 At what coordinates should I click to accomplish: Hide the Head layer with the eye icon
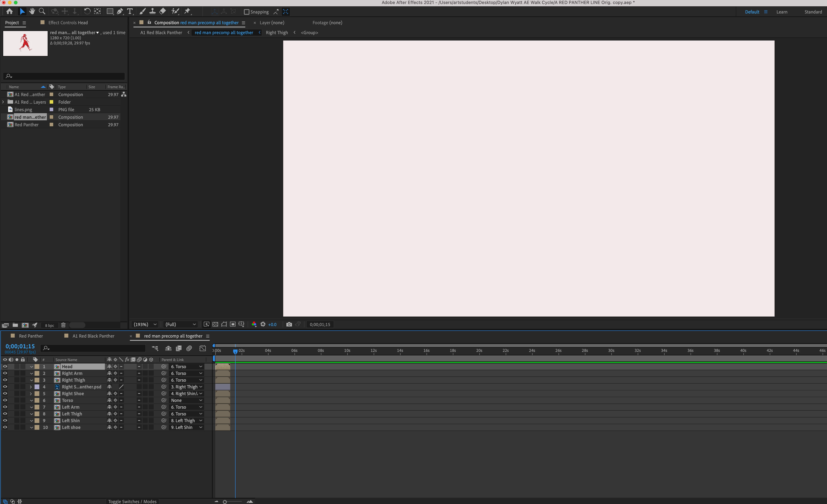click(x=5, y=367)
